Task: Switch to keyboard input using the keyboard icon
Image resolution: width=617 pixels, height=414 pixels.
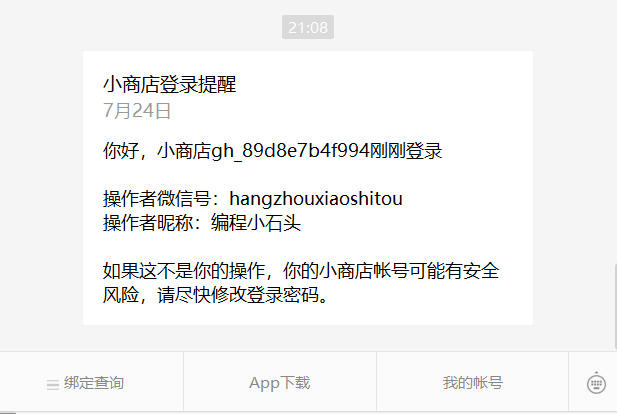Action: coord(596,383)
